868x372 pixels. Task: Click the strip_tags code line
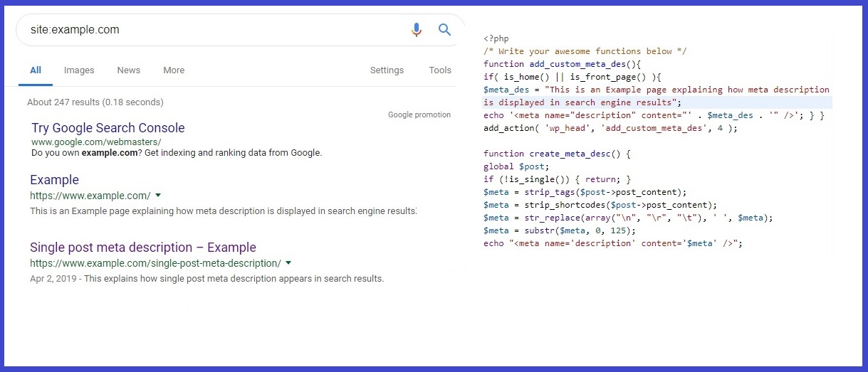coord(585,192)
